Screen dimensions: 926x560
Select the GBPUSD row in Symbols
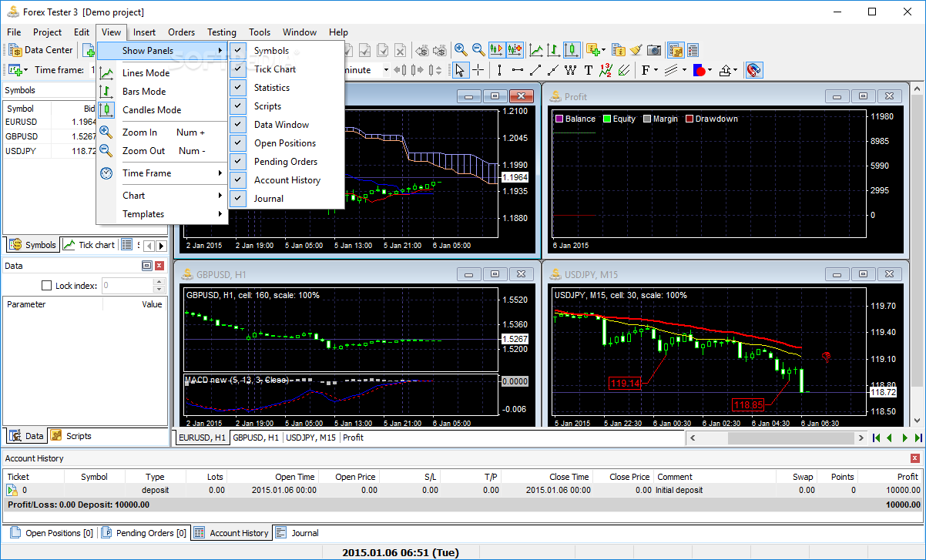[x=50, y=136]
